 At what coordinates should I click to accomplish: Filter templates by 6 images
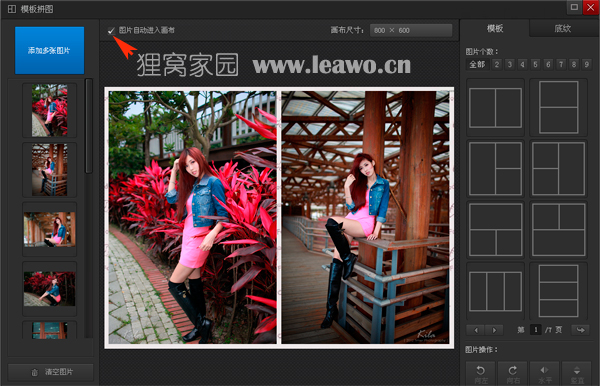pos(548,64)
